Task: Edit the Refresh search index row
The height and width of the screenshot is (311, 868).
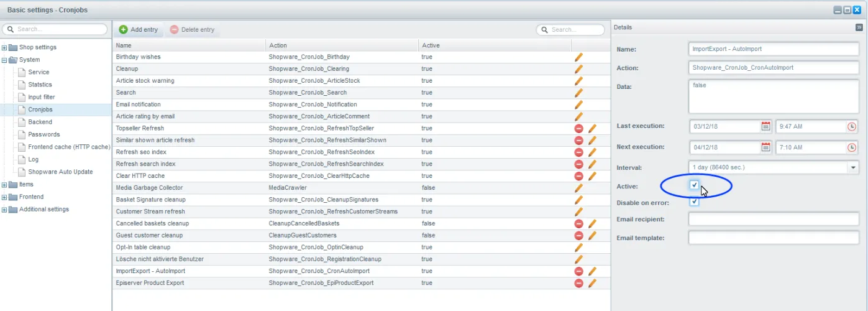Action: (x=592, y=164)
